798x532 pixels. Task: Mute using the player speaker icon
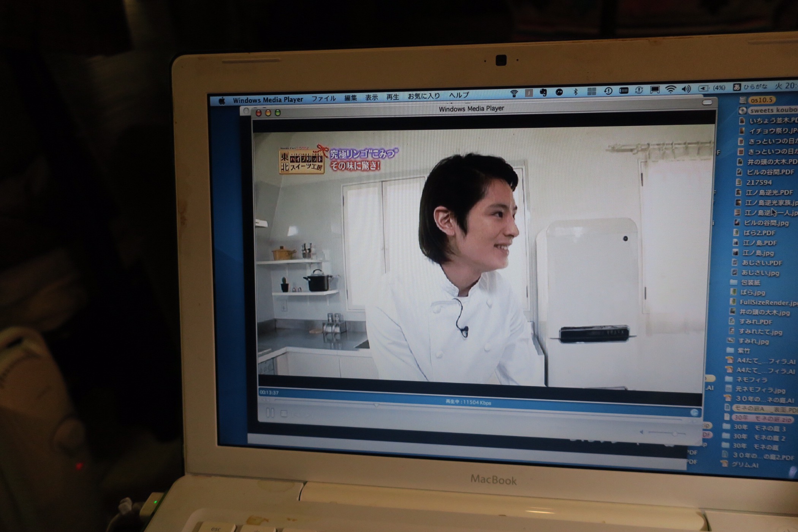[x=641, y=432]
